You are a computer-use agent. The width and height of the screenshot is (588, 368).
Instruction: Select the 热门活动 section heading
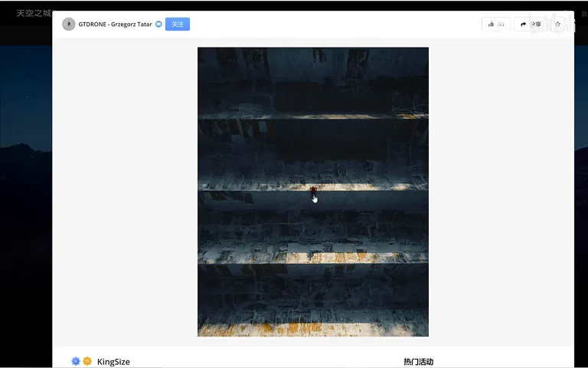[x=419, y=362]
